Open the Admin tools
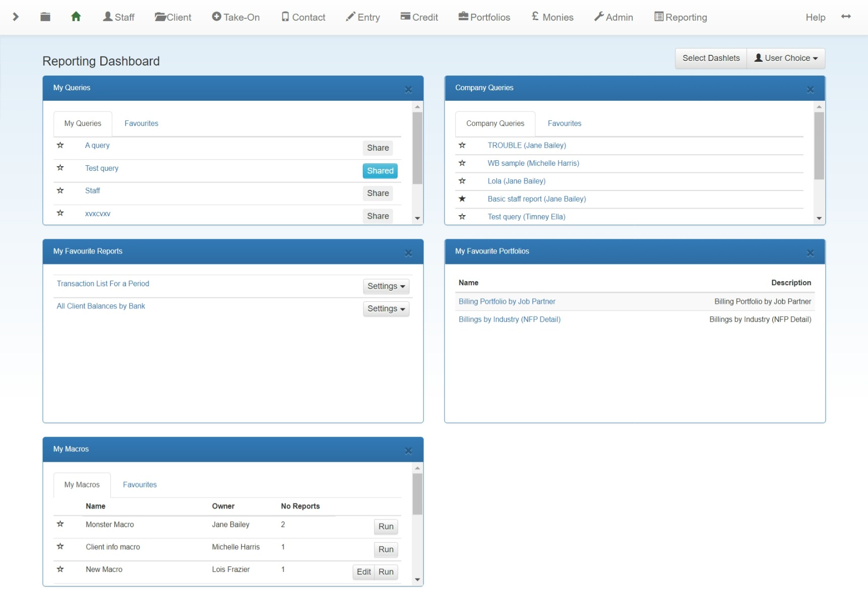Viewport: 868px width, 600px height. point(613,17)
